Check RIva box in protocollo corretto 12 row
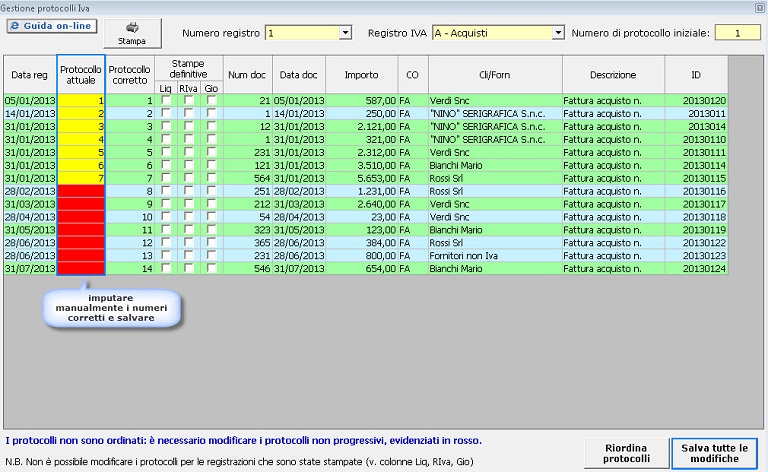 click(x=188, y=242)
